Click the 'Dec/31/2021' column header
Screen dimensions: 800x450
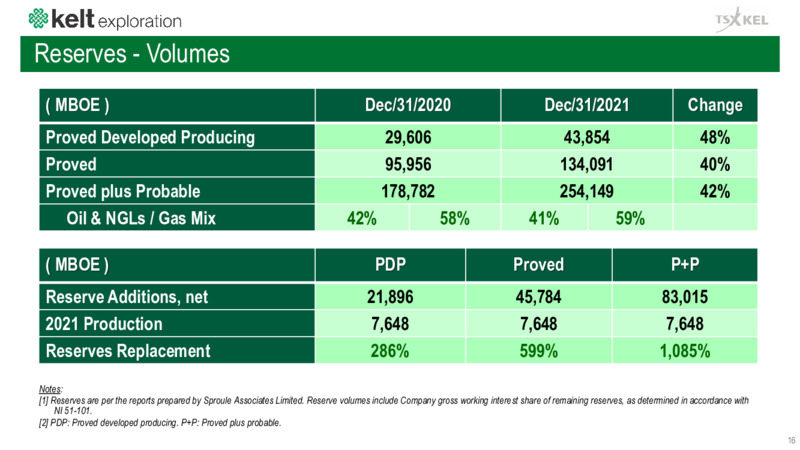click(x=587, y=105)
